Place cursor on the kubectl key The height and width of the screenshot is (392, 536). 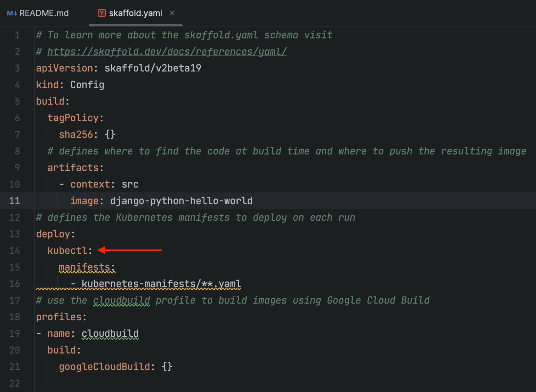67,251
